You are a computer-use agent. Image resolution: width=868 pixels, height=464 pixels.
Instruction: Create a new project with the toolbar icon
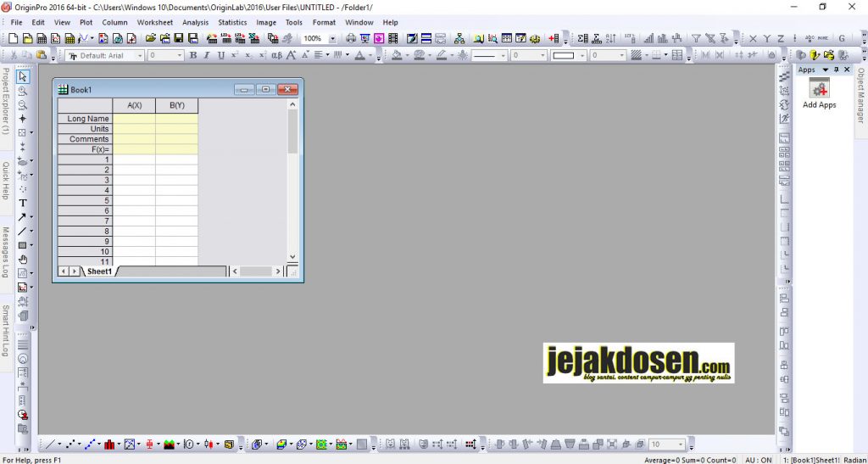click(14, 39)
